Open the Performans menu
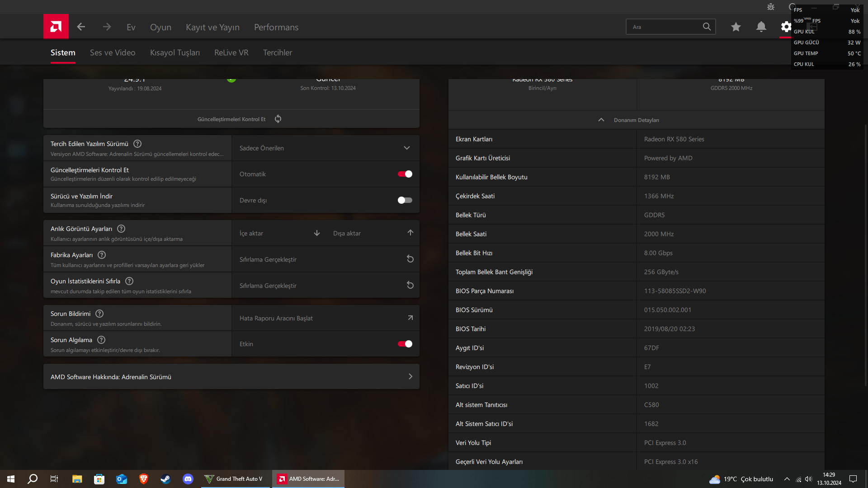The image size is (868, 488). pos(276,27)
